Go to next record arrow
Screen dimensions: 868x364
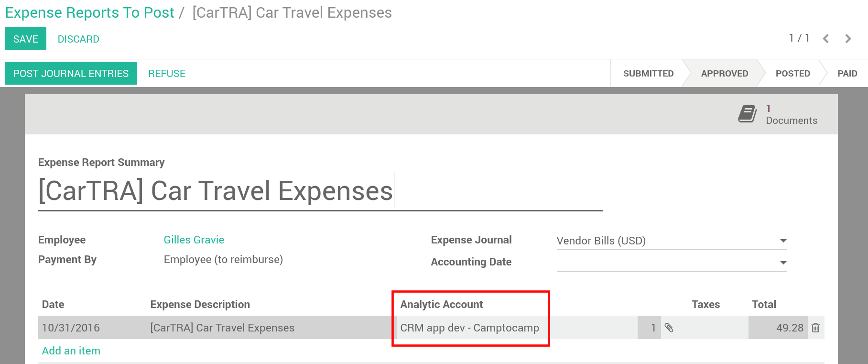point(848,39)
